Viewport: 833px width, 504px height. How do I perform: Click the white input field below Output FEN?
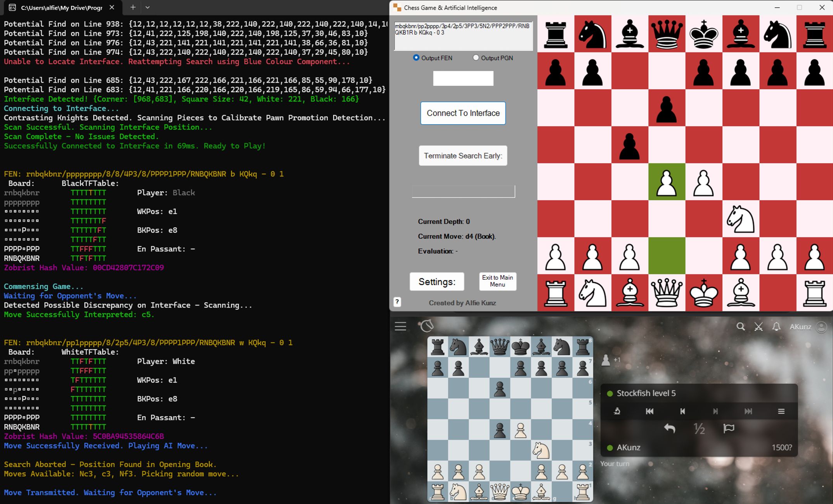(x=463, y=78)
